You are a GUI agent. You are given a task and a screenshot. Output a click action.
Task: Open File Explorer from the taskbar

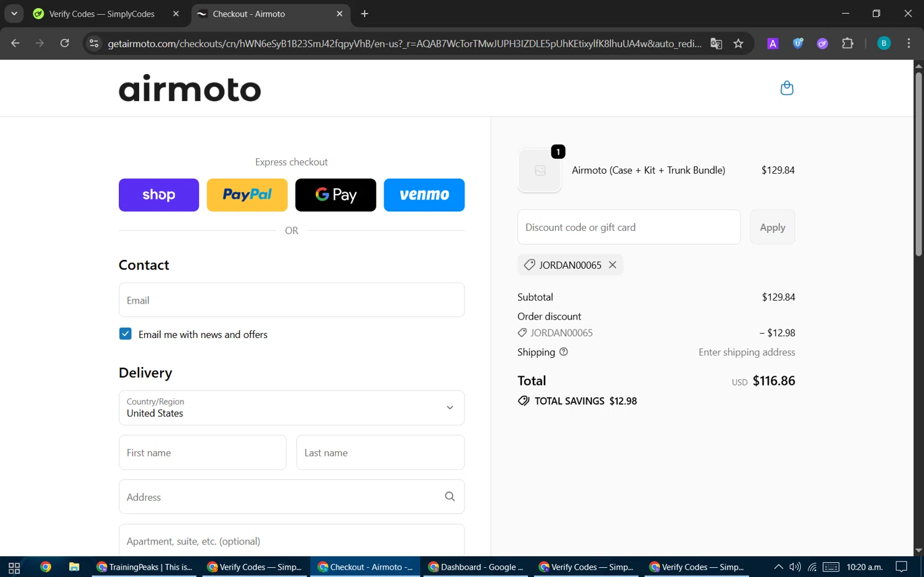point(74,567)
